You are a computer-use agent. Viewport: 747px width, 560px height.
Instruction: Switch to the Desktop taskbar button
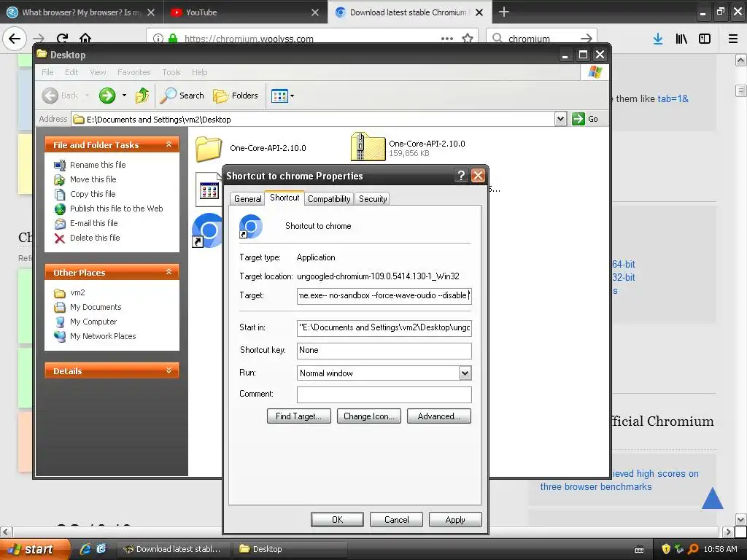point(289,549)
